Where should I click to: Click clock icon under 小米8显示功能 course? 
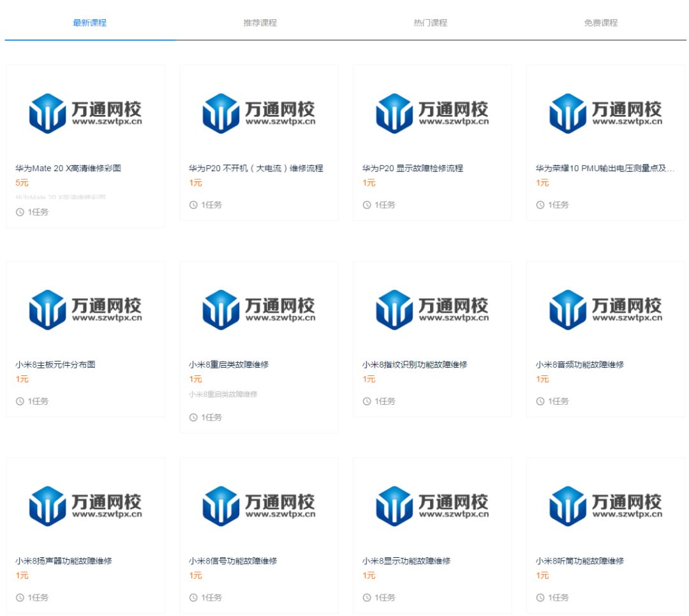(x=367, y=597)
